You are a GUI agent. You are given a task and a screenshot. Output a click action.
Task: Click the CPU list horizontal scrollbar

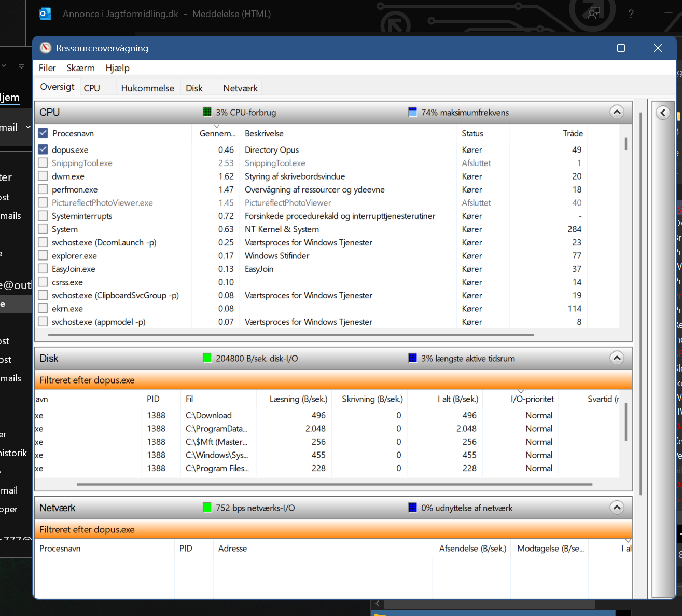click(290, 335)
